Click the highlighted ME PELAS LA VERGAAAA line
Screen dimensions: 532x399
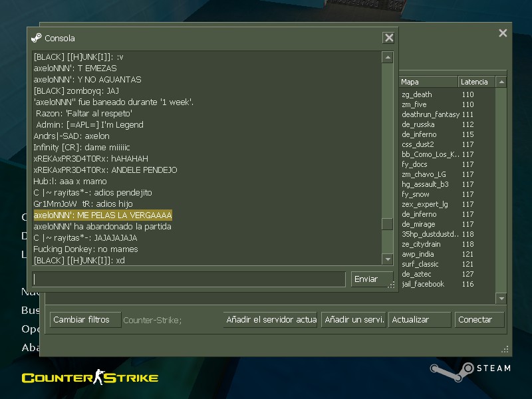[103, 215]
